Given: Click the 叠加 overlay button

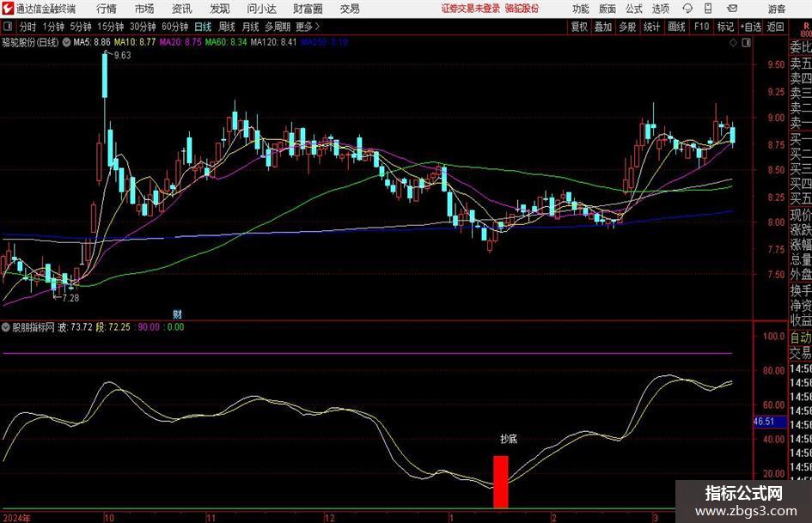Looking at the screenshot, I should click(603, 27).
